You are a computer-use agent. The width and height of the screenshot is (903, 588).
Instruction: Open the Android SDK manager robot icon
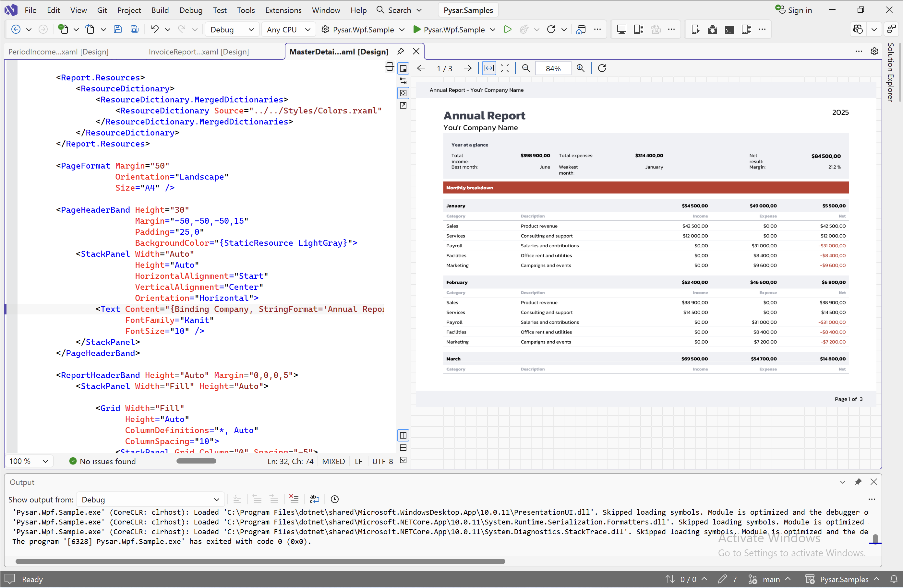[712, 29]
